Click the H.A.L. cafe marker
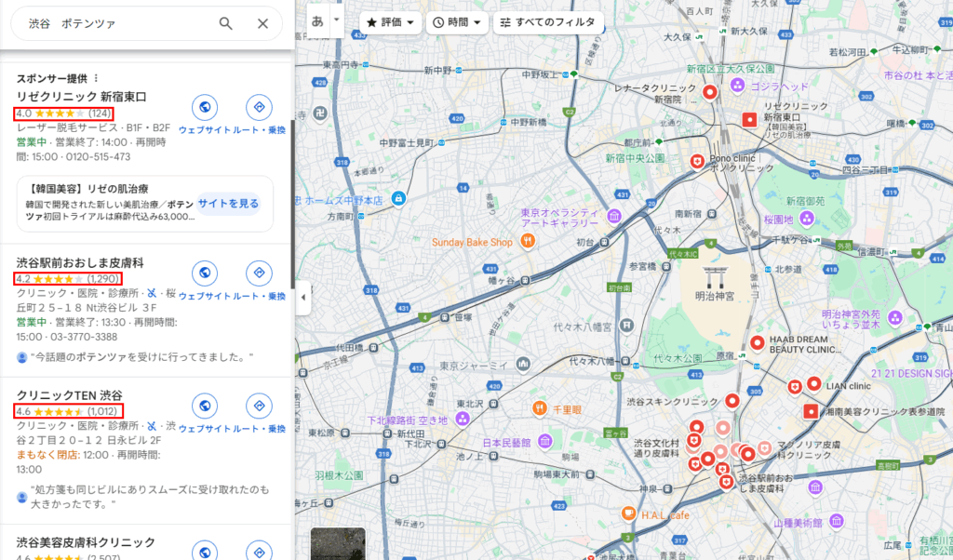Image resolution: width=953 pixels, height=560 pixels. (628, 513)
